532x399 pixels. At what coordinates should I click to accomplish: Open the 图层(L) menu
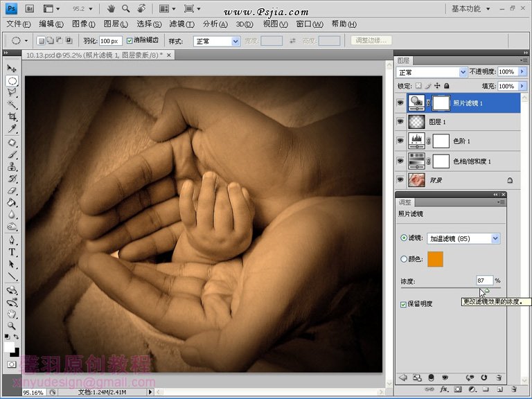pos(115,24)
